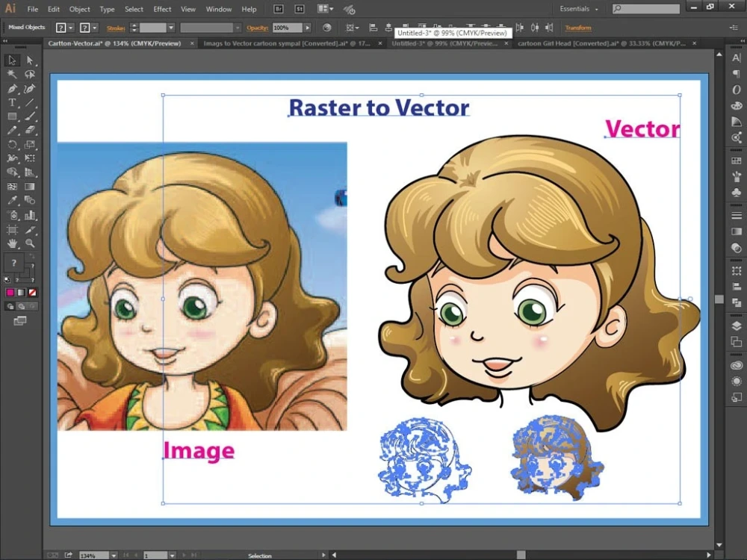Choose the Shape Builder tool

pyautogui.click(x=13, y=172)
